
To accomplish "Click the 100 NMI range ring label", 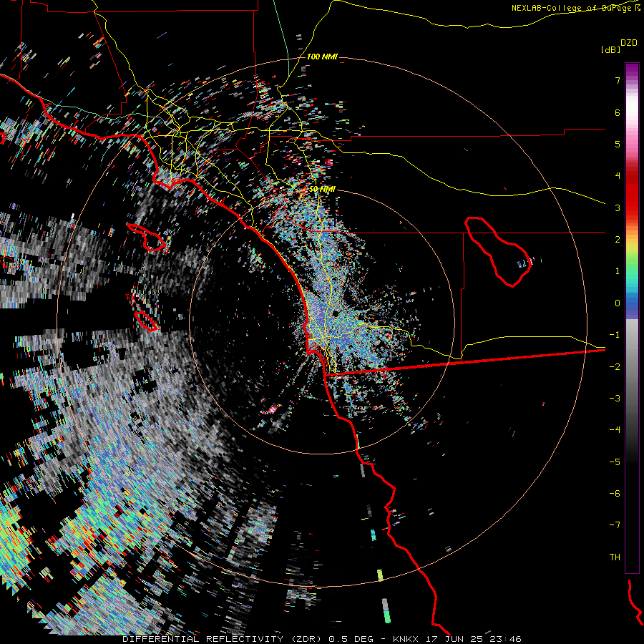I will click(x=322, y=57).
